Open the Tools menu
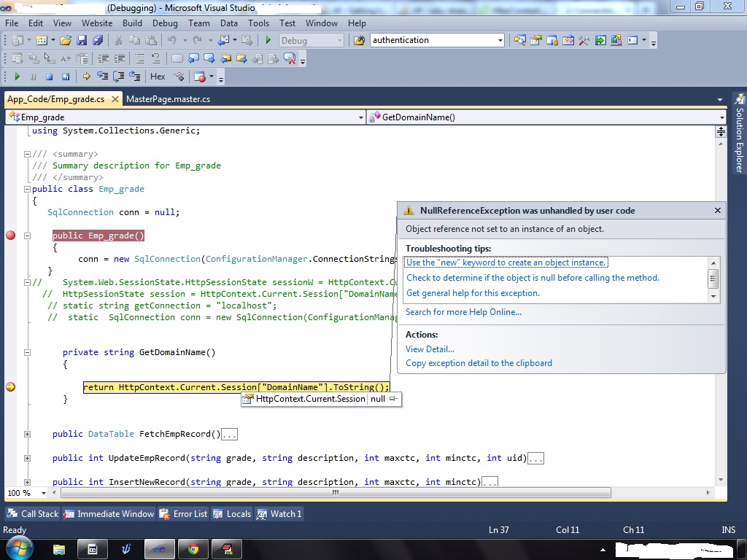Screen dimensions: 747x560 point(259,23)
